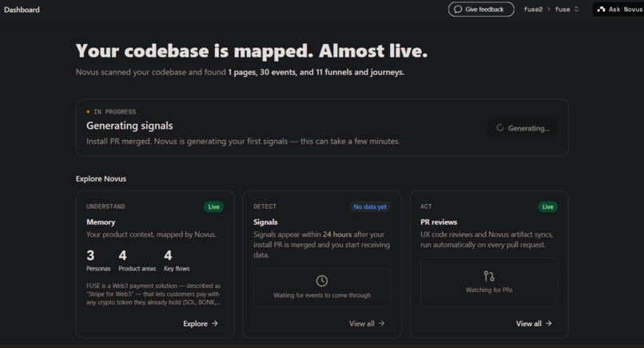Click the orange IN PROGRESS status dot
This screenshot has height=348, width=644.
88,111
